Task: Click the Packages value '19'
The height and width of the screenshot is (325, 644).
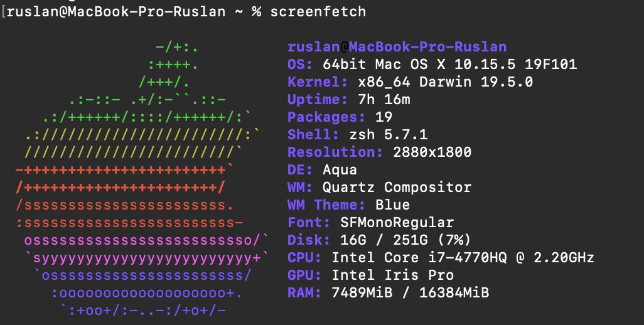Action: [x=384, y=117]
